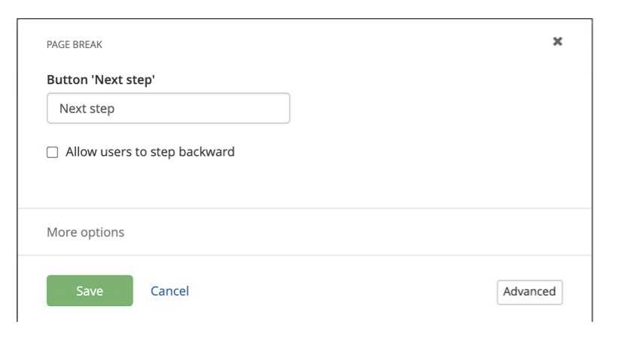This screenshot has height=364, width=622.
Task: Switch to Advanced mode via the outlined button
Action: pyautogui.click(x=529, y=292)
